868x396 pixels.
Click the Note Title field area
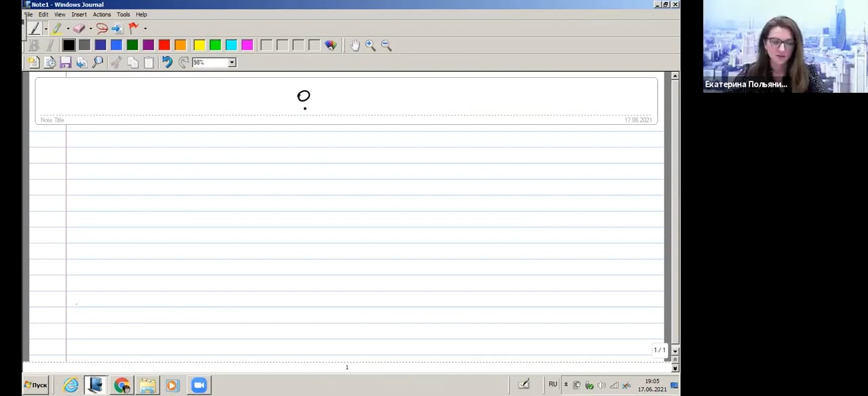[x=203, y=98]
